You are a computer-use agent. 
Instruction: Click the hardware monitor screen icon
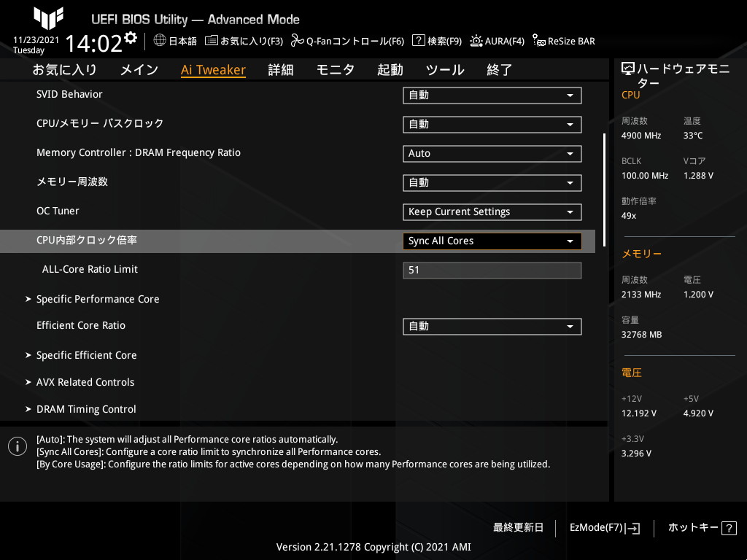click(628, 69)
